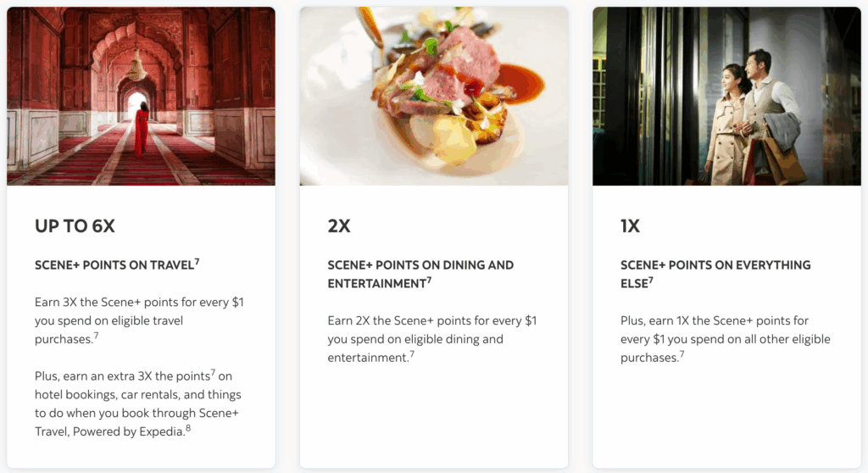Image resolution: width=868 pixels, height=473 pixels.
Task: Click "SCENE+ POINTS ON DINING AND ENTERTAINMENT" subheading
Action: [420, 274]
